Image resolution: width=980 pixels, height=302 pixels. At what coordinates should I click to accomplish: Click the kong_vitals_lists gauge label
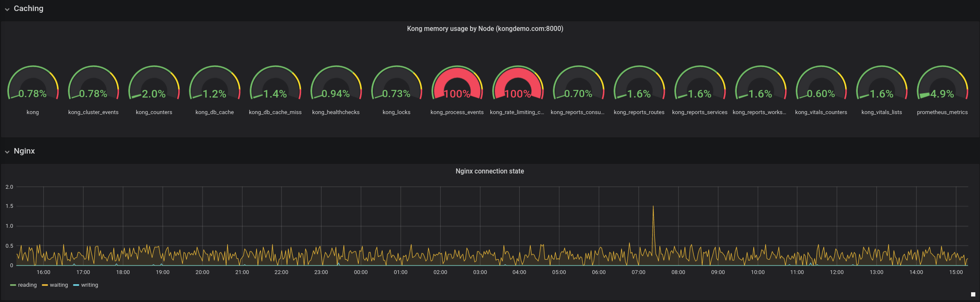881,112
